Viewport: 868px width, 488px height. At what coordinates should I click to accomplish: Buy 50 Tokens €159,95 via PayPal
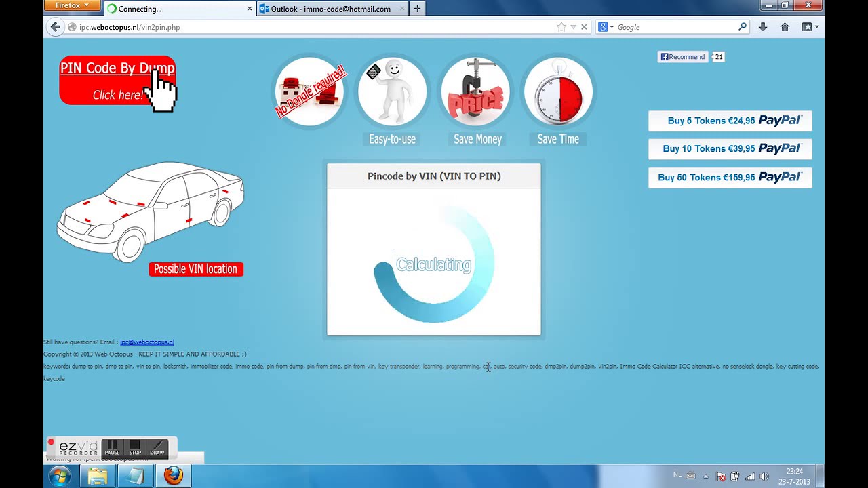pyautogui.click(x=730, y=178)
